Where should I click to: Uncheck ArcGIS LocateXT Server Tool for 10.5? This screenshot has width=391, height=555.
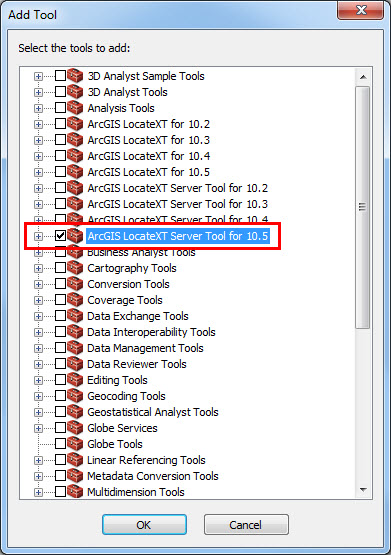click(x=61, y=236)
